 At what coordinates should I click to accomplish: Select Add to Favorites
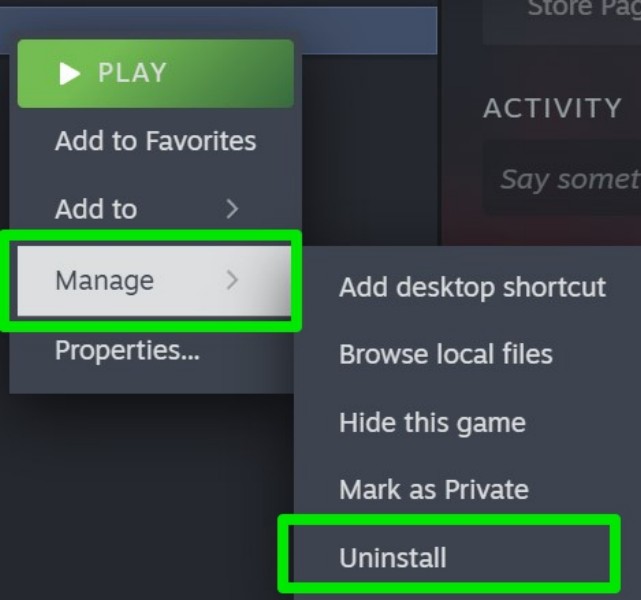(155, 141)
